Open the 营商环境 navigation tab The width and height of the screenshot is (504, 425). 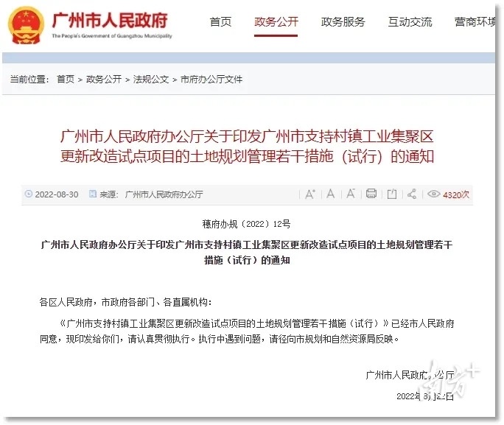coord(475,22)
